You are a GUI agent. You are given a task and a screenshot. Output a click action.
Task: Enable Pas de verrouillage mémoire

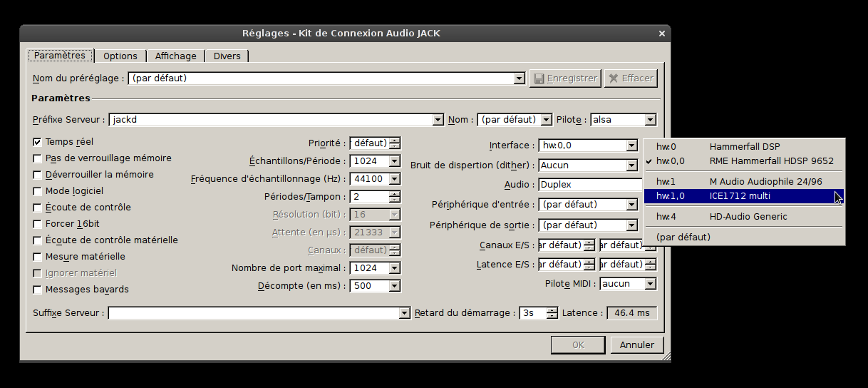(x=38, y=158)
